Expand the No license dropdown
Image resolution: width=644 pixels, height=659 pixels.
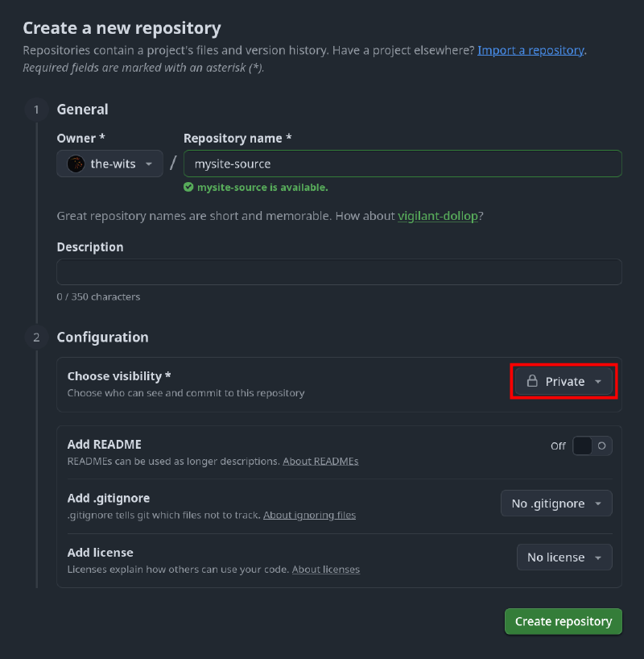point(563,557)
